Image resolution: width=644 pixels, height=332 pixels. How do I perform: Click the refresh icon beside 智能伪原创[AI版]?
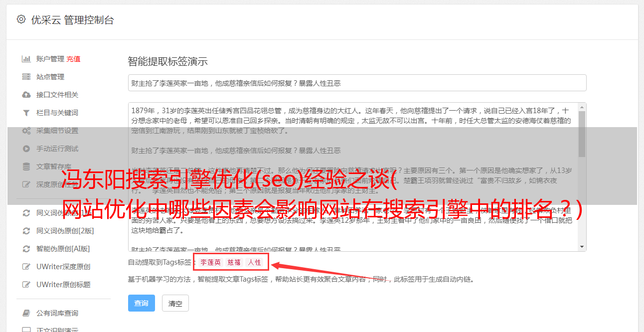click(26, 249)
